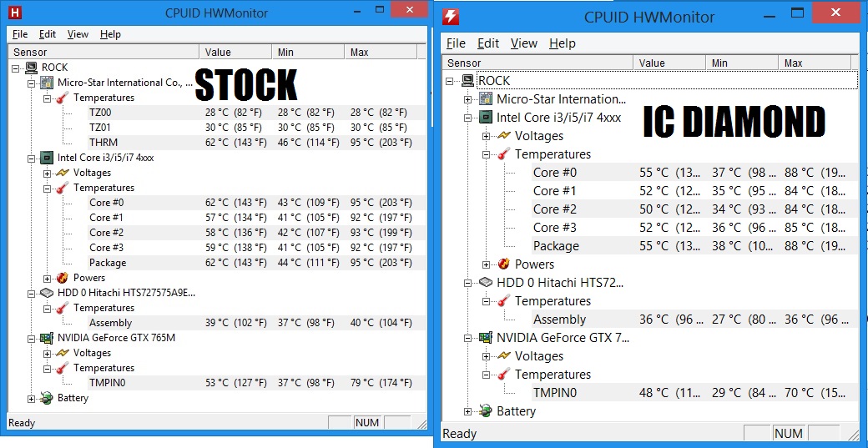Select Package row in STOCK window
The image size is (868, 448).
[x=255, y=263]
